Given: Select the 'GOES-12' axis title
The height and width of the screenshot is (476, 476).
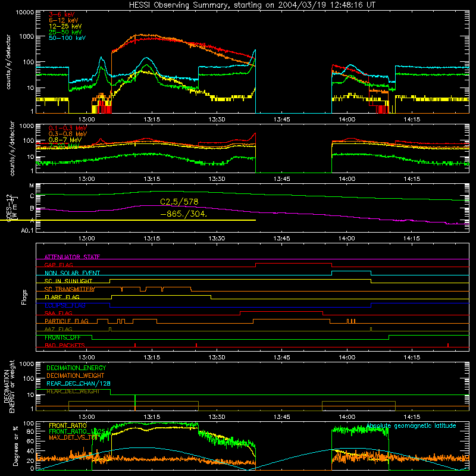Looking at the screenshot, I should pos(9,208).
